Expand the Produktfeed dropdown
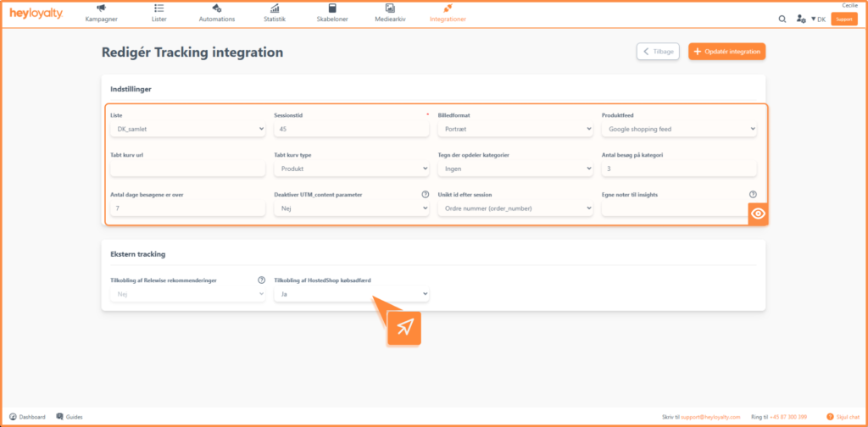This screenshot has height=427, width=868. coord(679,129)
